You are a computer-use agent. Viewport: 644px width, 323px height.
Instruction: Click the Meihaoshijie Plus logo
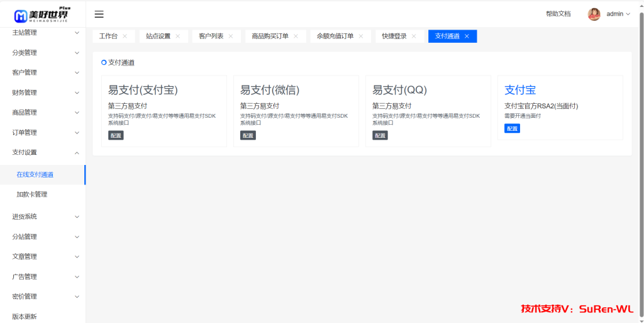point(42,14)
